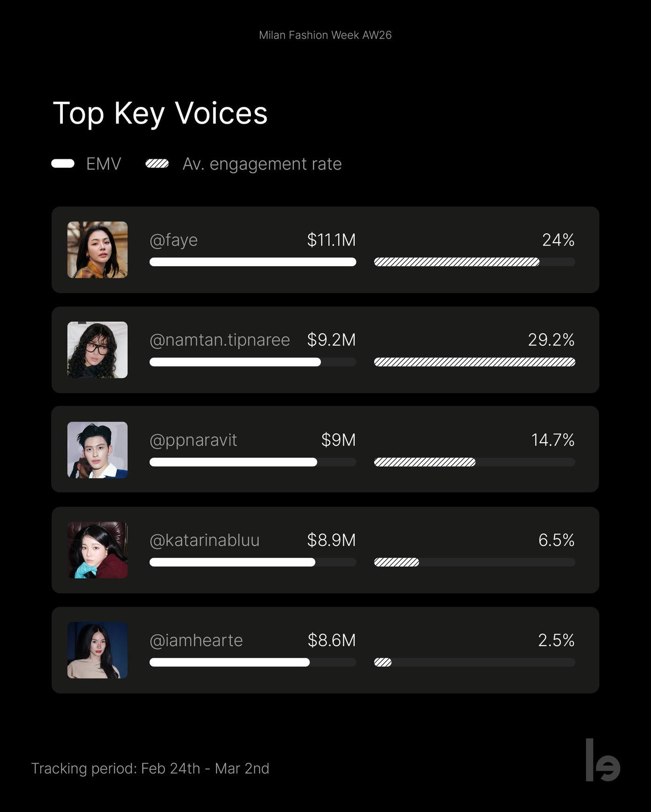Click the $8.9M EMV progress bar

[x=232, y=562]
